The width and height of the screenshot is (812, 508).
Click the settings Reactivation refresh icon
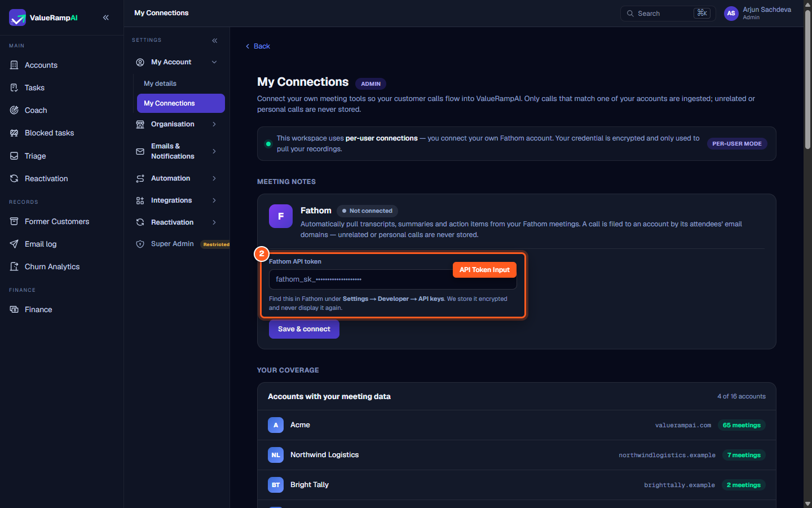(140, 222)
